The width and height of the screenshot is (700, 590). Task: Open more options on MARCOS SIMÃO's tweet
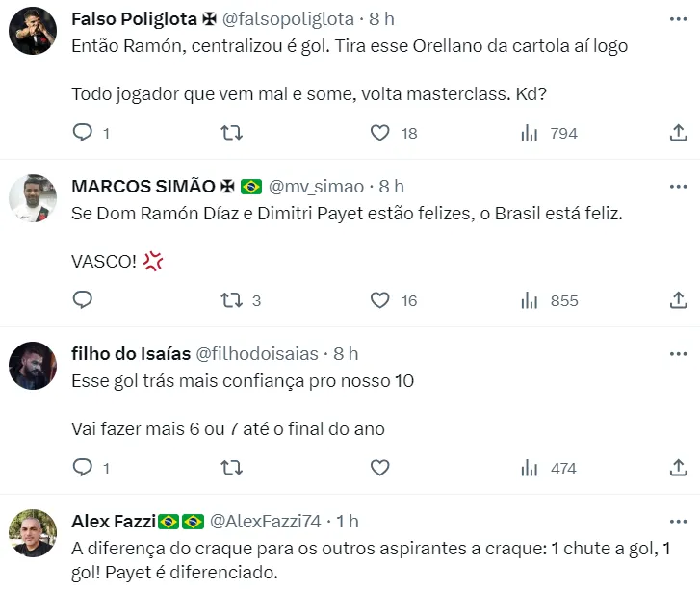(678, 187)
